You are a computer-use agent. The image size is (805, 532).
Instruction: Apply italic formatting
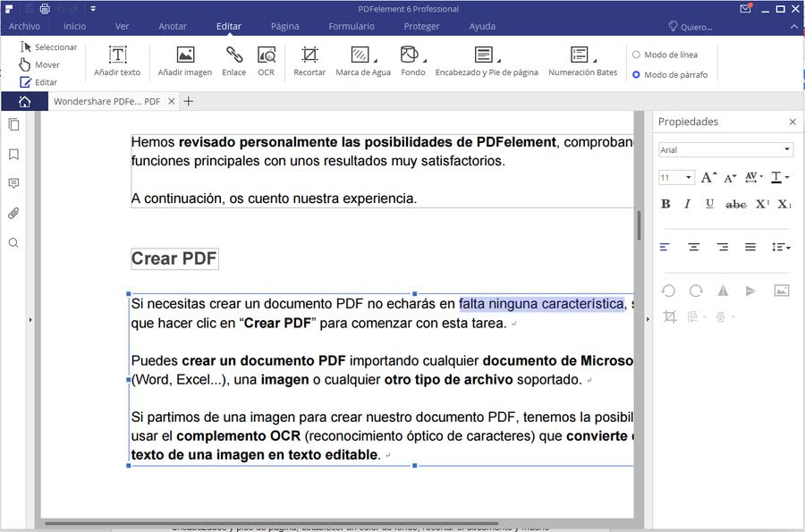point(688,204)
